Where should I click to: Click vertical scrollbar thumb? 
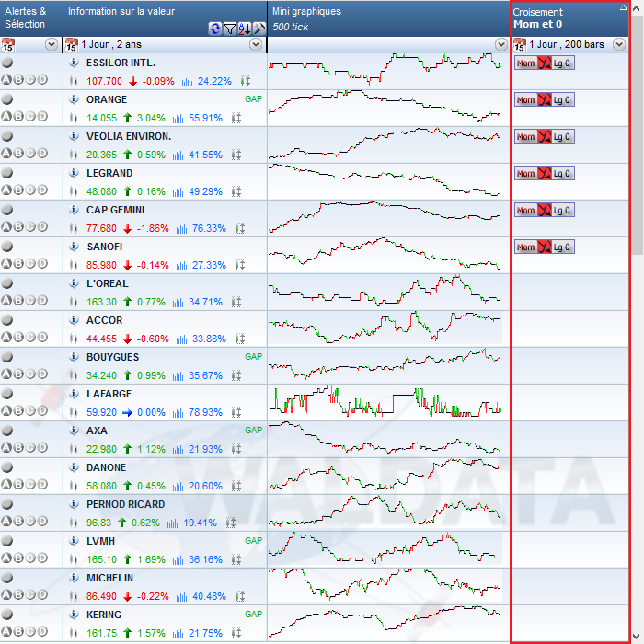[638, 135]
